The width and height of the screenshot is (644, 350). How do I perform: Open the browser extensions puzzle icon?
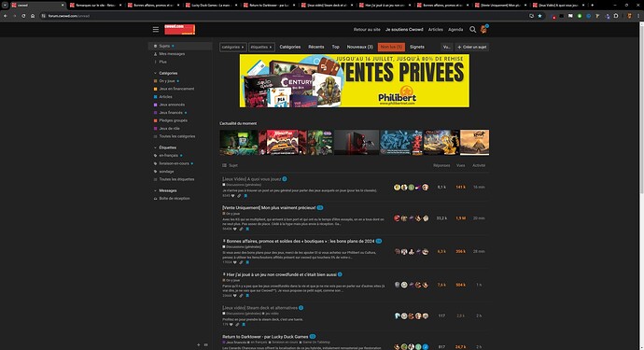[616, 16]
